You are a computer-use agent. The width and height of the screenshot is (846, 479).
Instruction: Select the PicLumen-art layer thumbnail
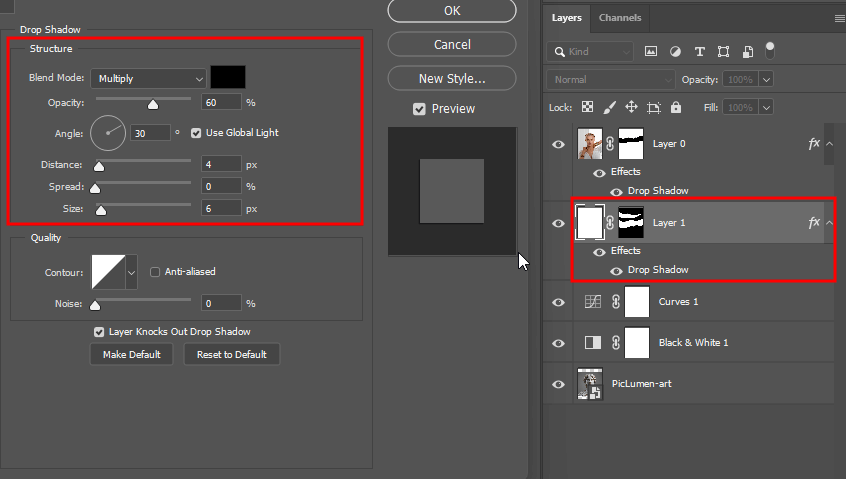tap(590, 384)
